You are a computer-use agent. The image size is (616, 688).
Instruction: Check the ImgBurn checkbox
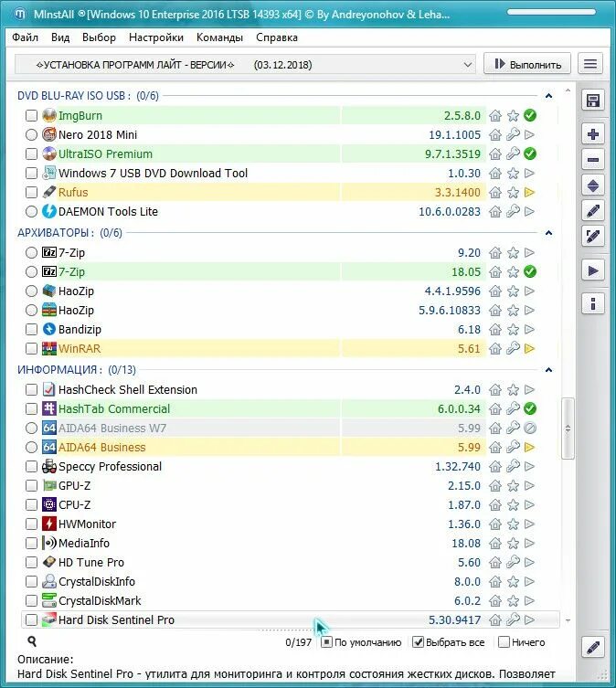click(31, 116)
